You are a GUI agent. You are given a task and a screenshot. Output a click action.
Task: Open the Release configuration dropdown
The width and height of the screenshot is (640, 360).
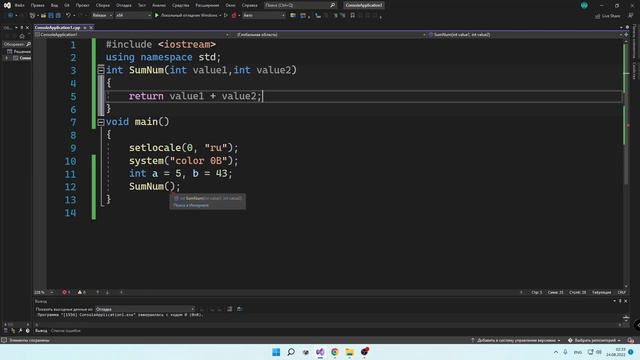coord(102,16)
